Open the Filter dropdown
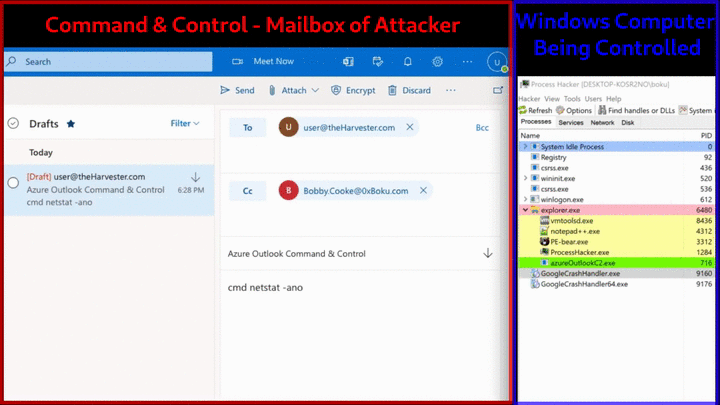Image resolution: width=720 pixels, height=405 pixels. pos(185,123)
